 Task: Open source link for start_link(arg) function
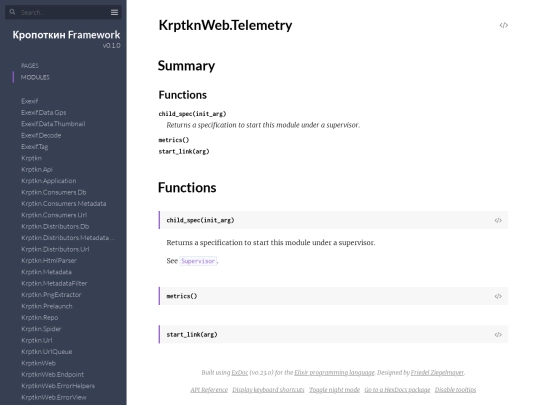click(498, 334)
